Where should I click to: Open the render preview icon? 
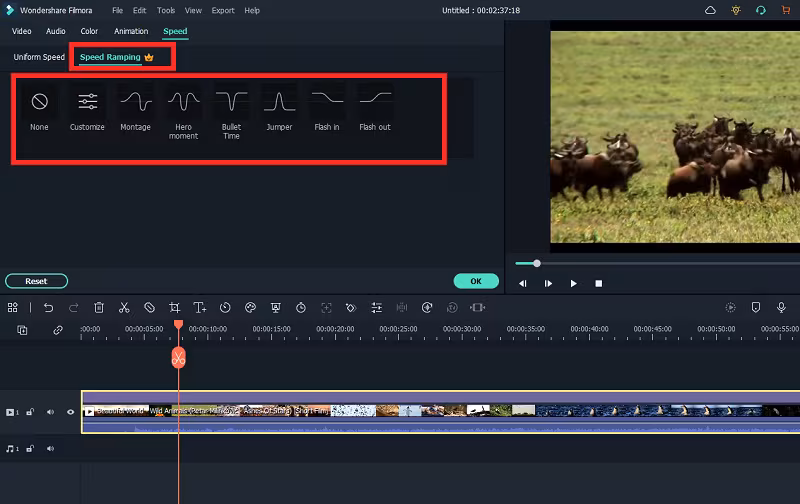[731, 308]
